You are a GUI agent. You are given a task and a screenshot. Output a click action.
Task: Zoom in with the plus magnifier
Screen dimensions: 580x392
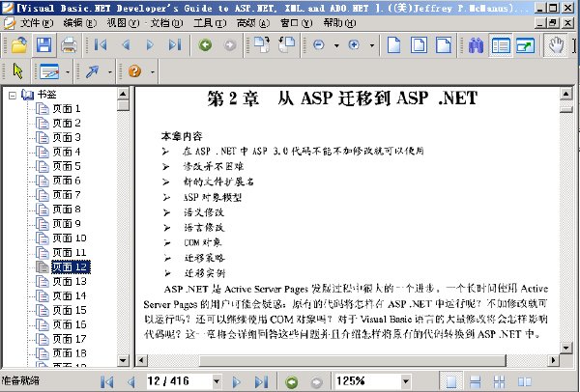click(x=354, y=45)
